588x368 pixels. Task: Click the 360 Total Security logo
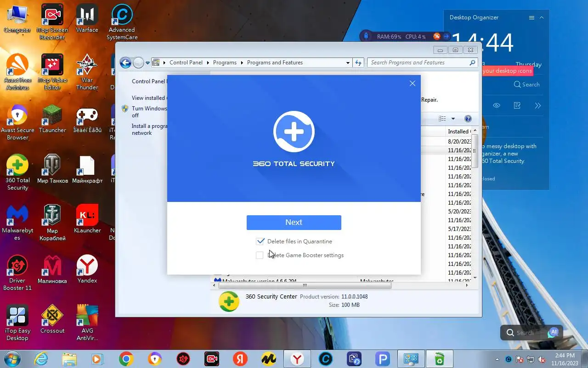tap(294, 132)
